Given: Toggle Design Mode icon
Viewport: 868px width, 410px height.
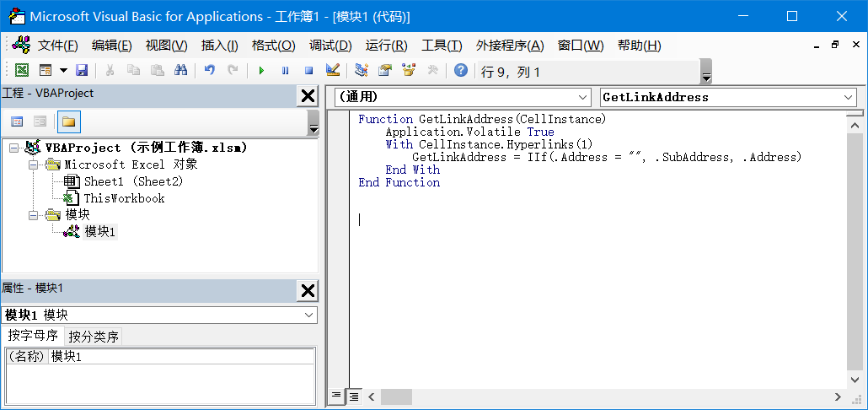Looking at the screenshot, I should point(333,70).
